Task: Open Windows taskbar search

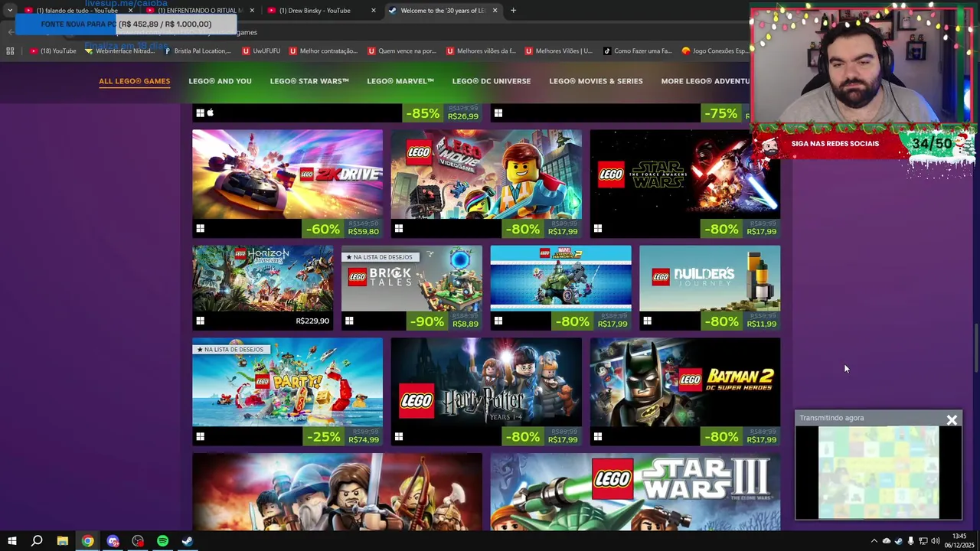Action: coord(37,541)
